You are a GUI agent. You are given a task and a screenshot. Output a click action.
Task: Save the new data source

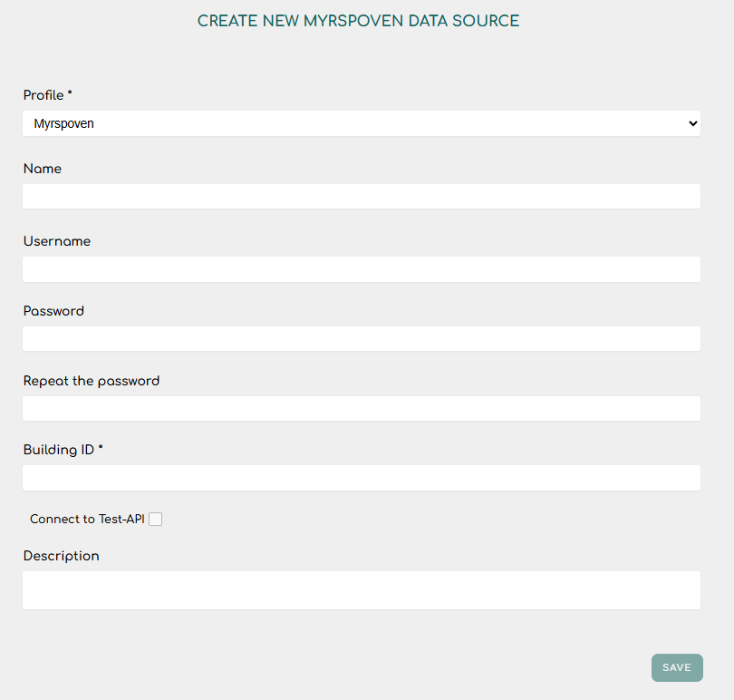click(677, 667)
